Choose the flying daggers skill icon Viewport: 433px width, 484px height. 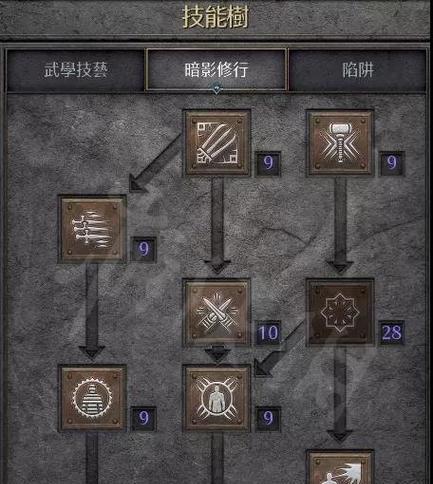(x=92, y=229)
